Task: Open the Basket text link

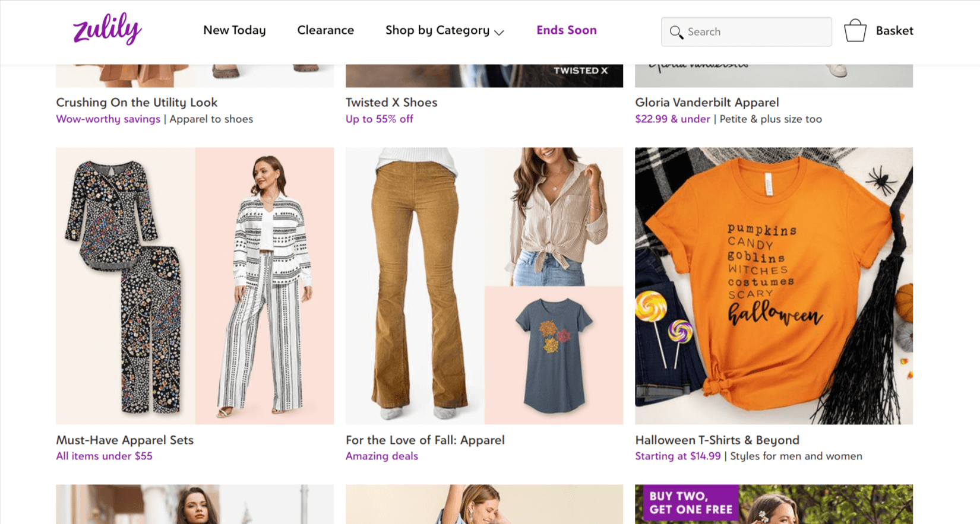Action: coord(894,31)
